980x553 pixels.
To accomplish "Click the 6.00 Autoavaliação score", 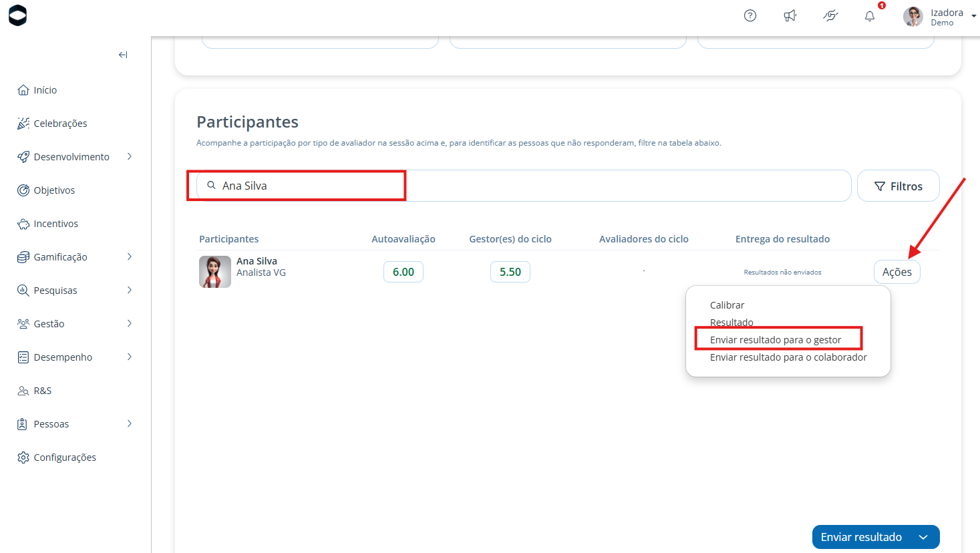I will pyautogui.click(x=403, y=272).
